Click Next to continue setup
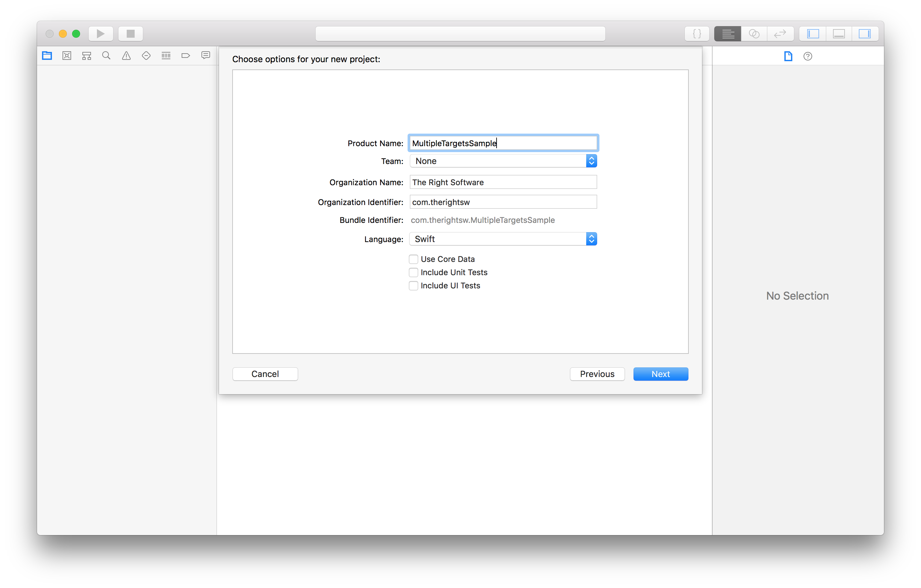921x588 pixels. pos(661,374)
